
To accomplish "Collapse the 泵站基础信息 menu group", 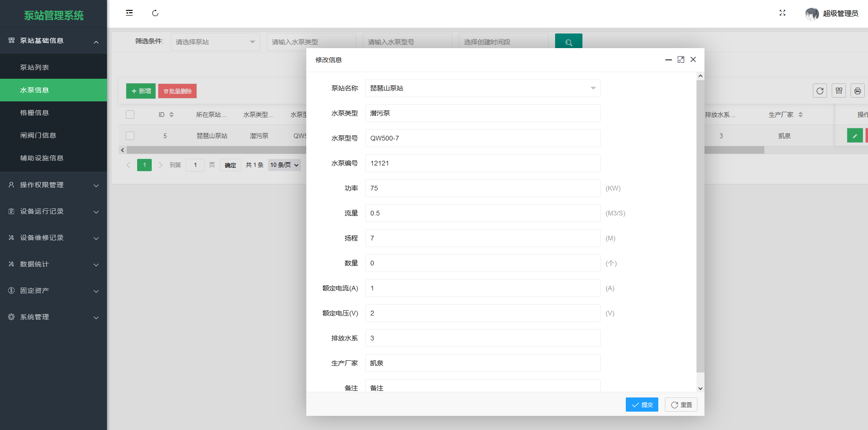I will tap(54, 41).
